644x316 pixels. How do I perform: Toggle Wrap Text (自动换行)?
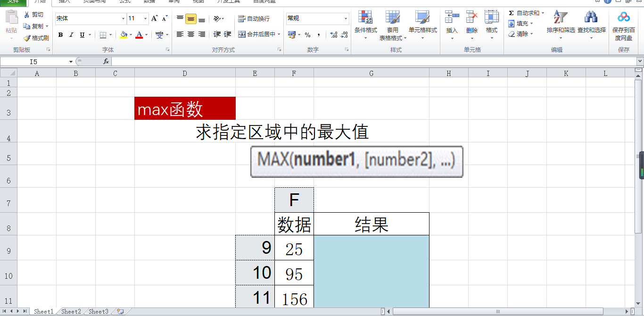pyautogui.click(x=254, y=18)
